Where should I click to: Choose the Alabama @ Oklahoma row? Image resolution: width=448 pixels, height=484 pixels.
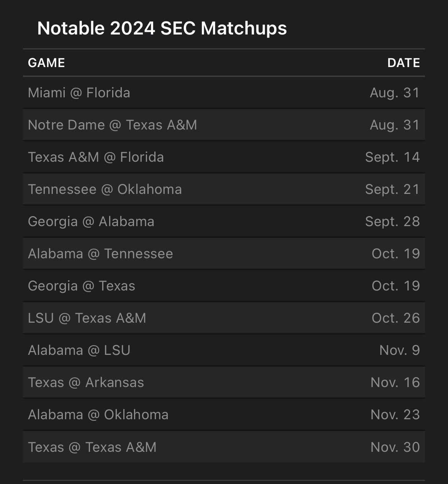point(224,415)
